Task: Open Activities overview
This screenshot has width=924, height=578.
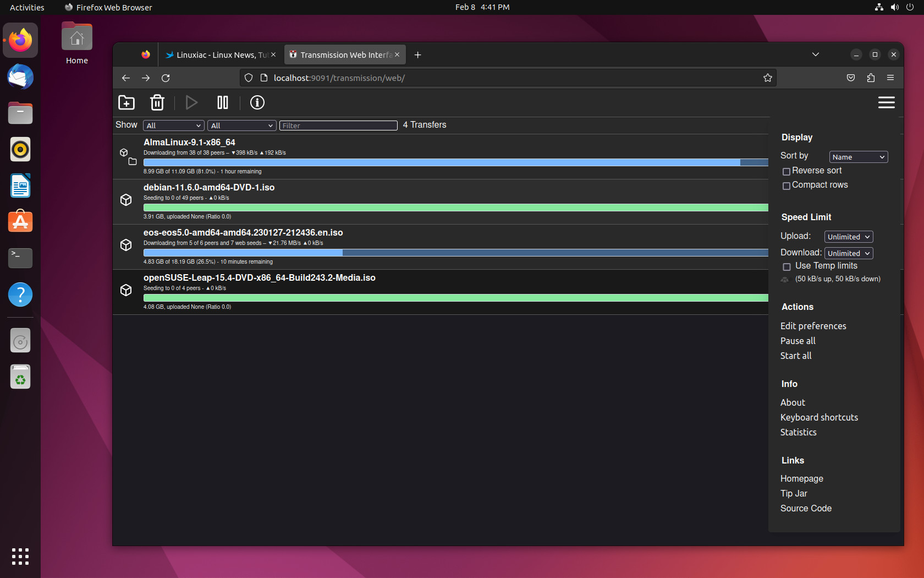Action: pyautogui.click(x=27, y=7)
